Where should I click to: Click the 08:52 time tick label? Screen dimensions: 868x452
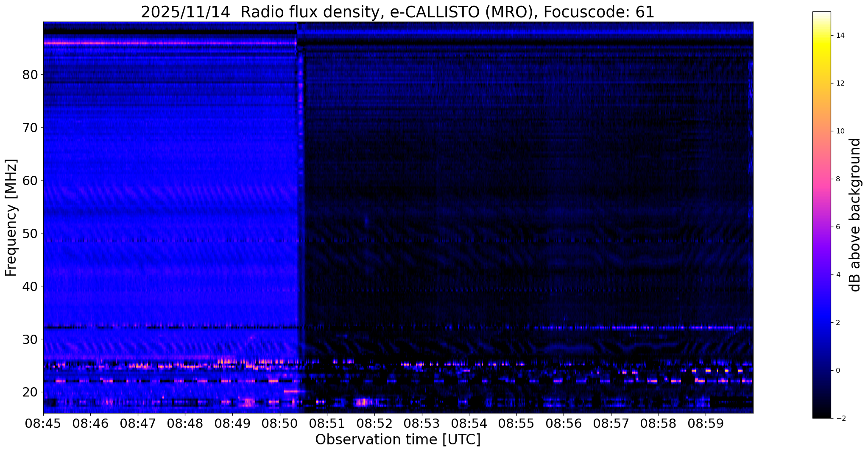pos(374,423)
